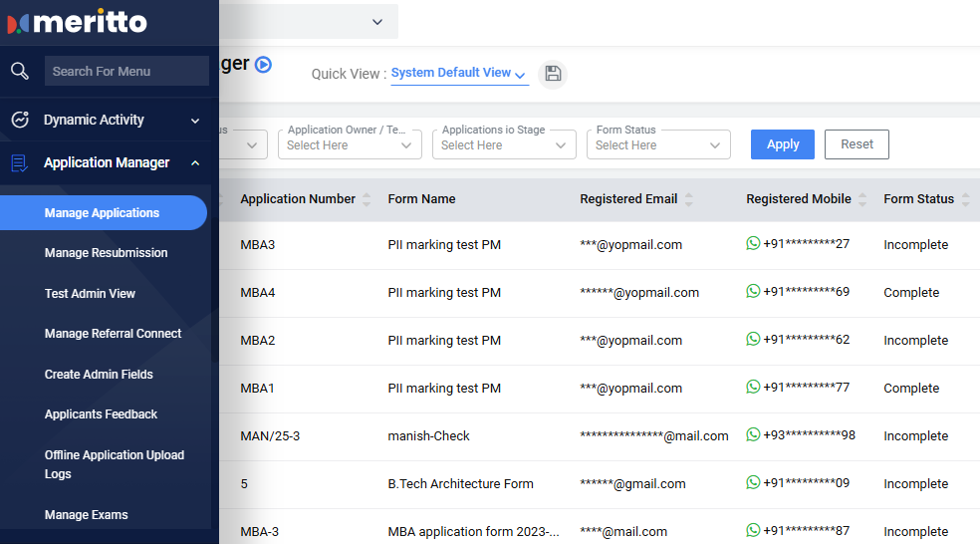
Task: Click WhatsApp icon in MAN/25-3 row
Action: [x=753, y=434]
